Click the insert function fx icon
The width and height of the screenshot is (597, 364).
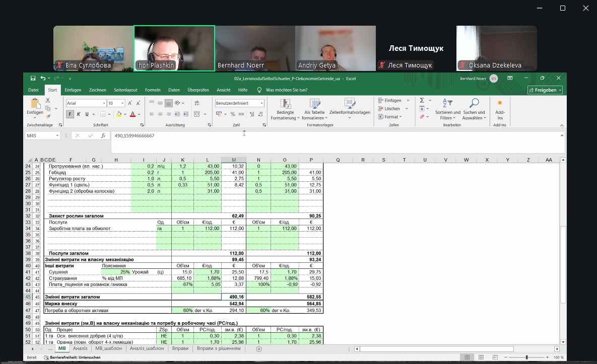click(x=103, y=136)
